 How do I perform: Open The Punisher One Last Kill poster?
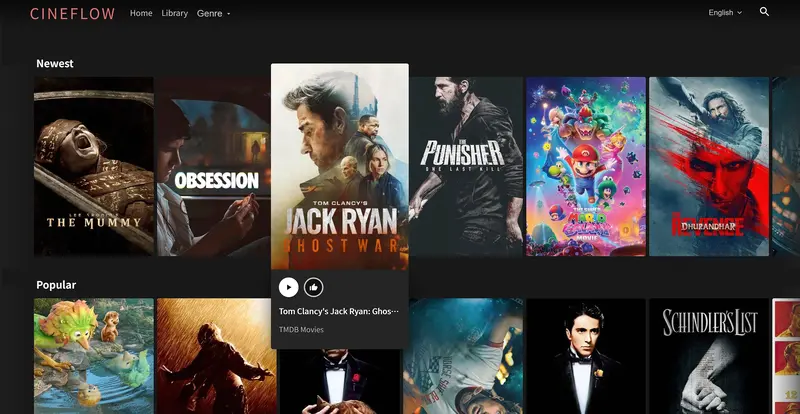click(466, 166)
